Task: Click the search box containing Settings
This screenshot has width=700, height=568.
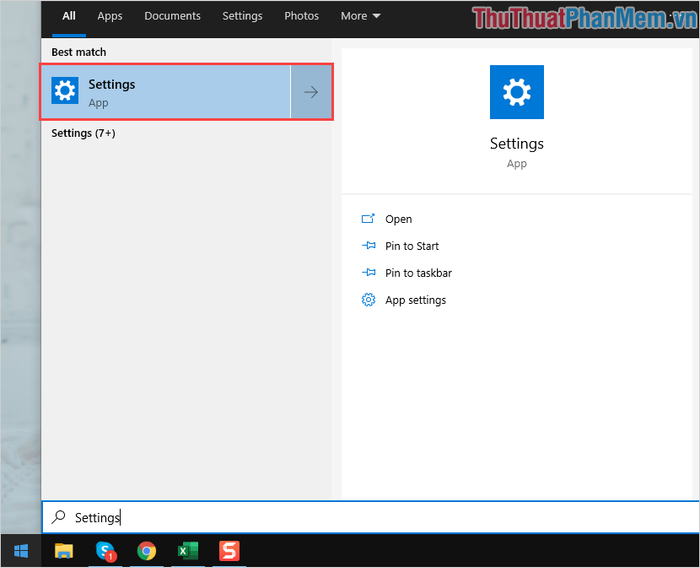Action: click(x=371, y=517)
